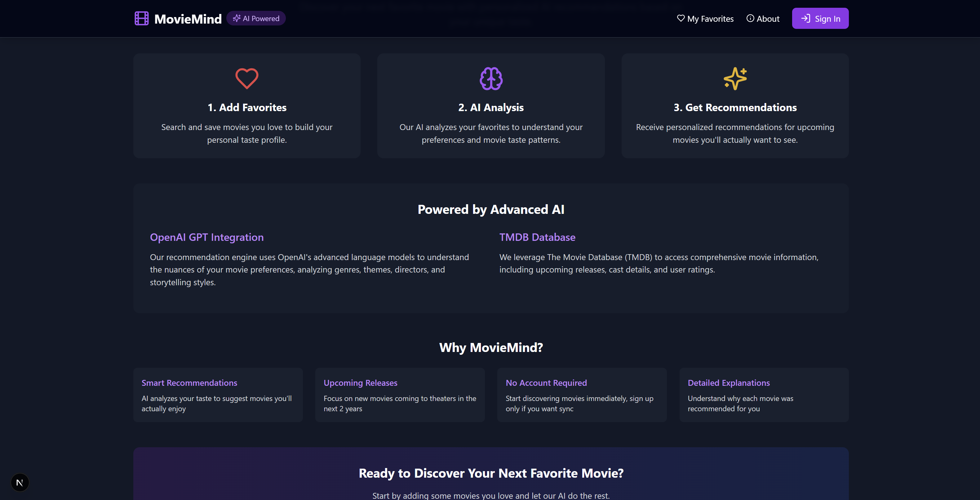Click the OpenAI GPT Integration heading
Viewport: 980px width, 500px height.
(206, 237)
